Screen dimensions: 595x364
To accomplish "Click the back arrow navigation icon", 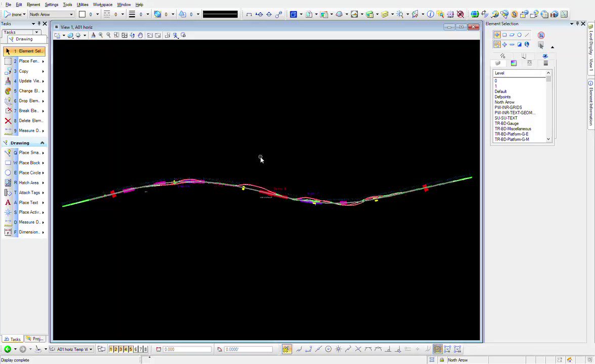I will coord(8,349).
